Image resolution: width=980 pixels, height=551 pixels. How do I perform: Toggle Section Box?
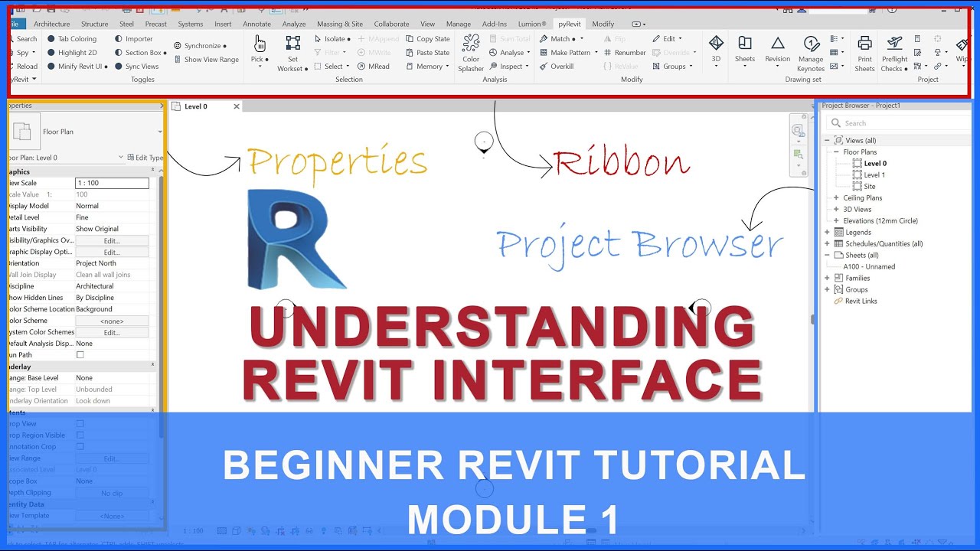coord(140,53)
